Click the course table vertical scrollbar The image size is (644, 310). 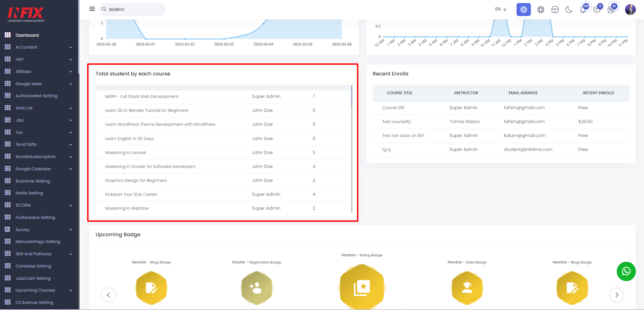(x=351, y=149)
